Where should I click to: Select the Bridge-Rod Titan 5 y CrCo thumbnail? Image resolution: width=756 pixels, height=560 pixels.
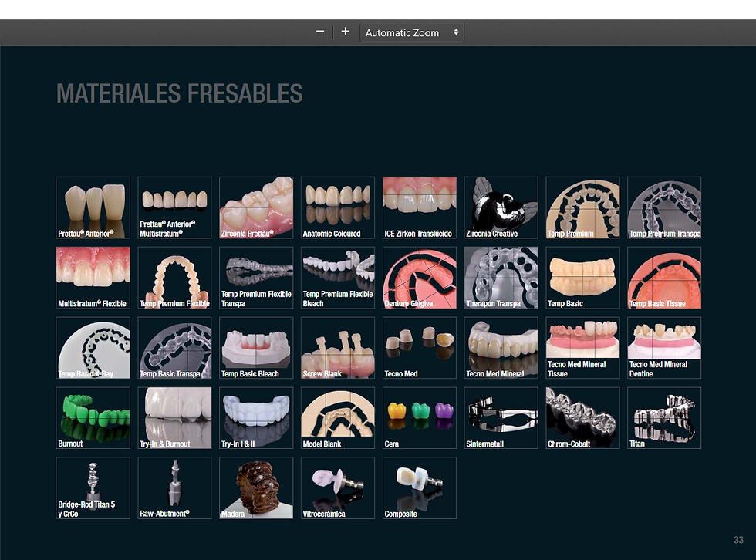93,488
